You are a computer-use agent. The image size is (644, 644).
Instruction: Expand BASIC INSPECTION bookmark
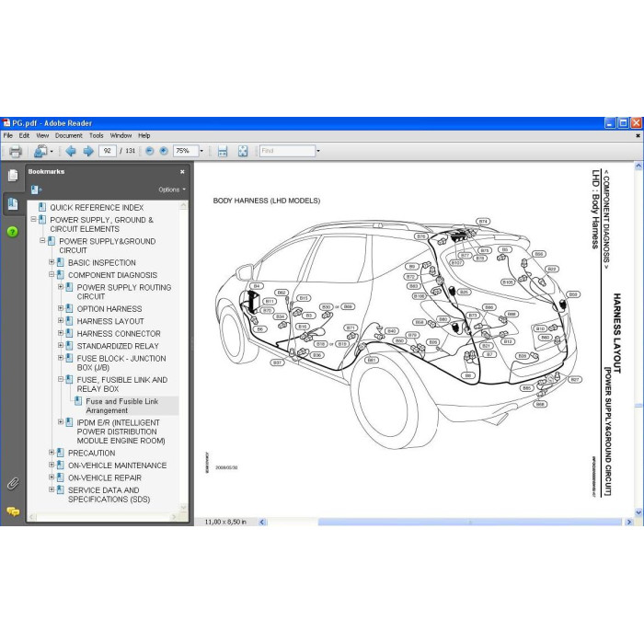pyautogui.click(x=52, y=262)
